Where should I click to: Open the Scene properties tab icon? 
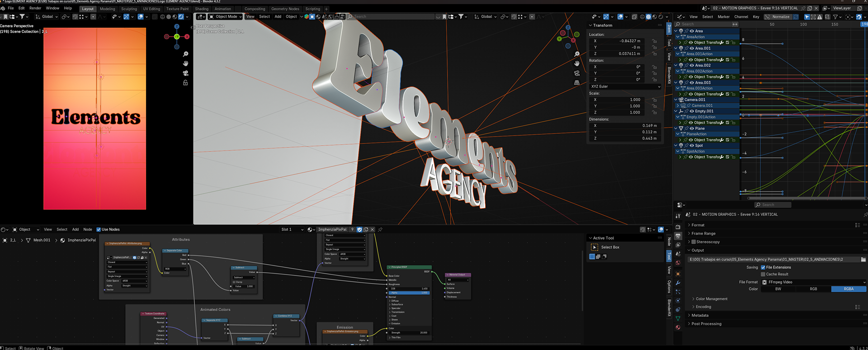click(678, 254)
